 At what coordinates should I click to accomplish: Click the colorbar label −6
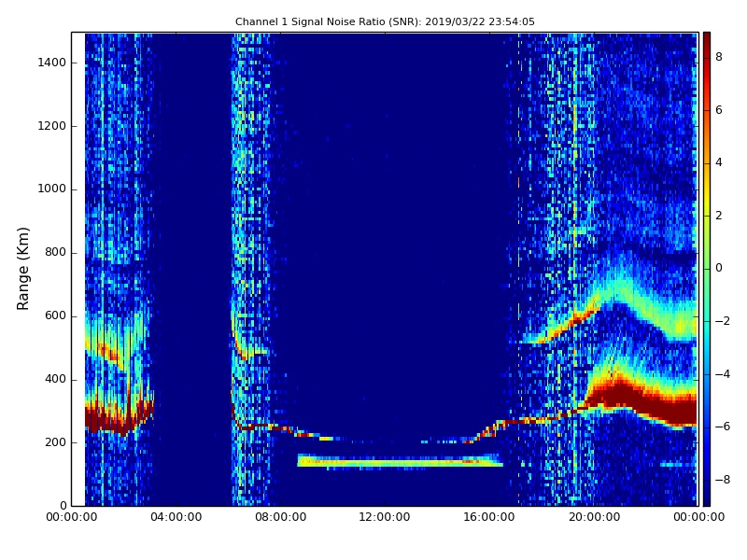pyautogui.click(x=723, y=427)
